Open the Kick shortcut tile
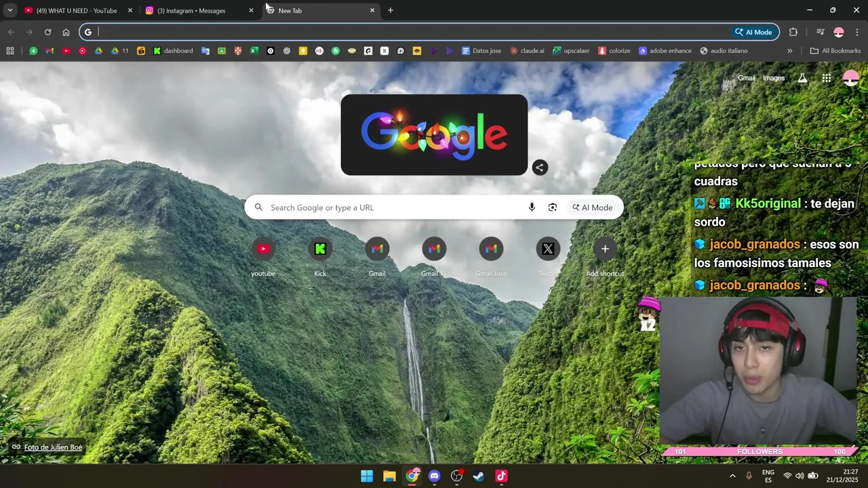This screenshot has width=868, height=488. click(x=320, y=258)
